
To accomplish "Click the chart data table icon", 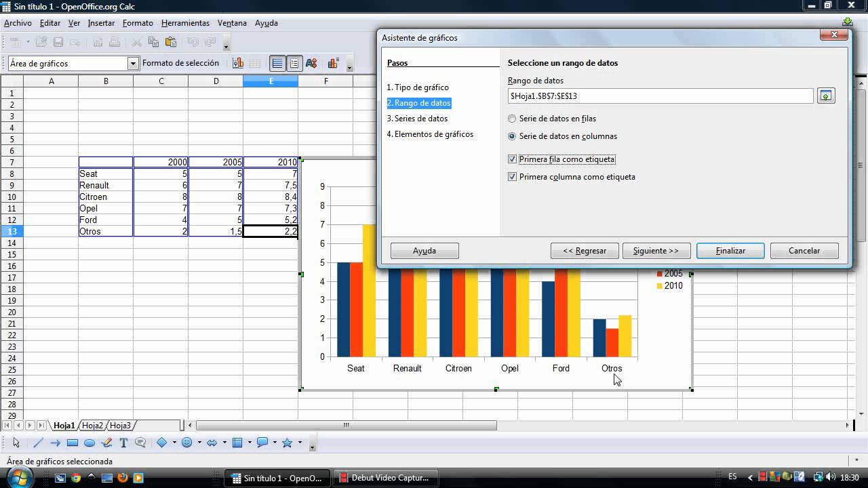I will coord(255,63).
